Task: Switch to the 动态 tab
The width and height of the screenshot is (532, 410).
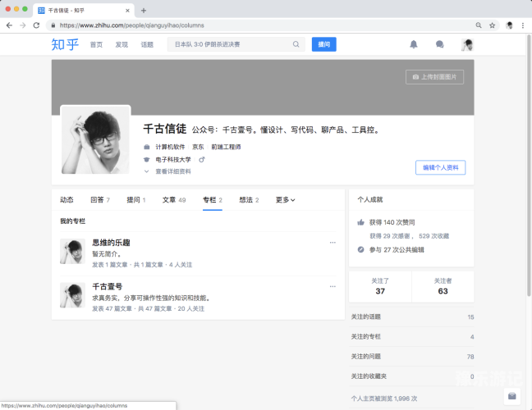Action: 66,200
